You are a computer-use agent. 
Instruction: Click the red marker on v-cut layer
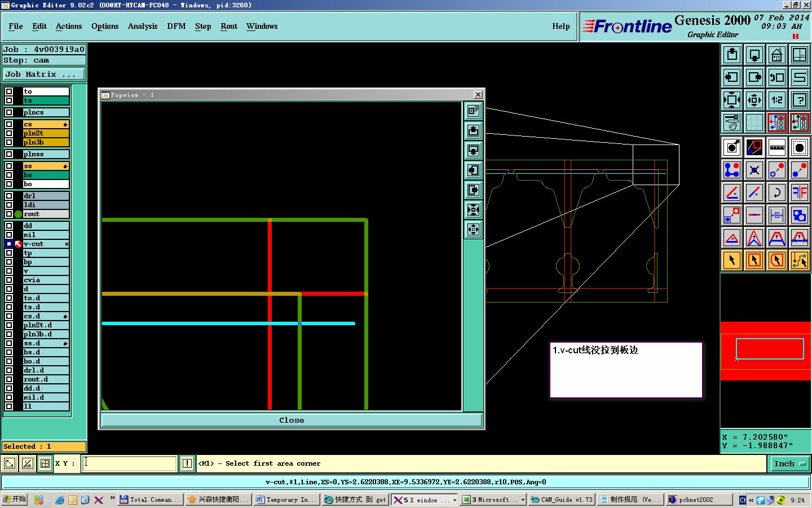19,244
